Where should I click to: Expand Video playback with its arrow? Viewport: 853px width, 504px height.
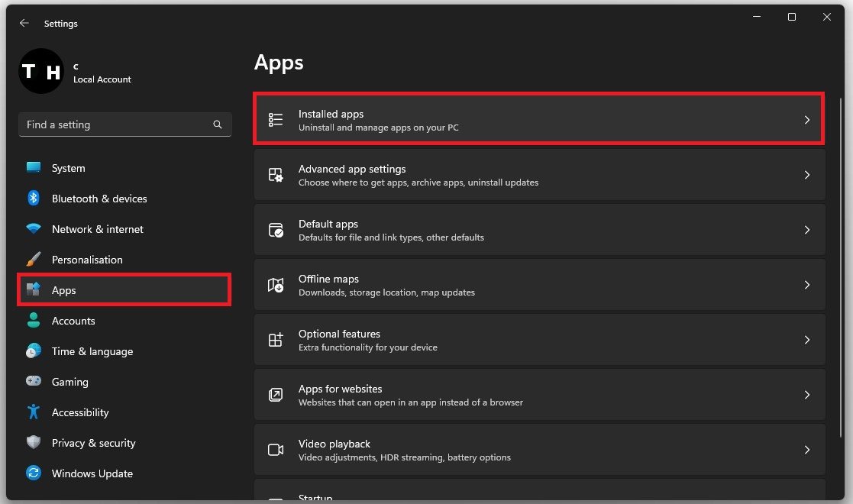pyautogui.click(x=806, y=450)
